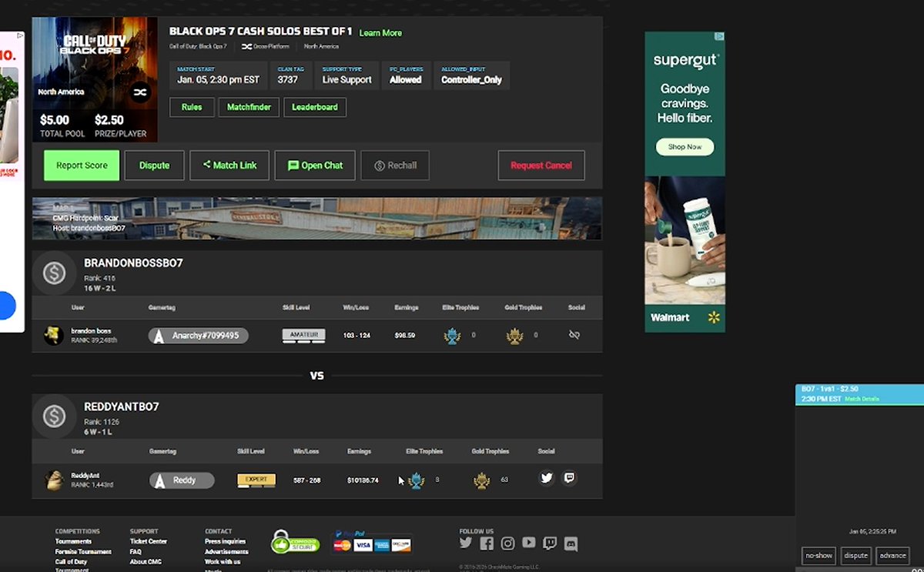The height and width of the screenshot is (572, 924).
Task: Click the $98.59 earnings value
Action: 404,336
